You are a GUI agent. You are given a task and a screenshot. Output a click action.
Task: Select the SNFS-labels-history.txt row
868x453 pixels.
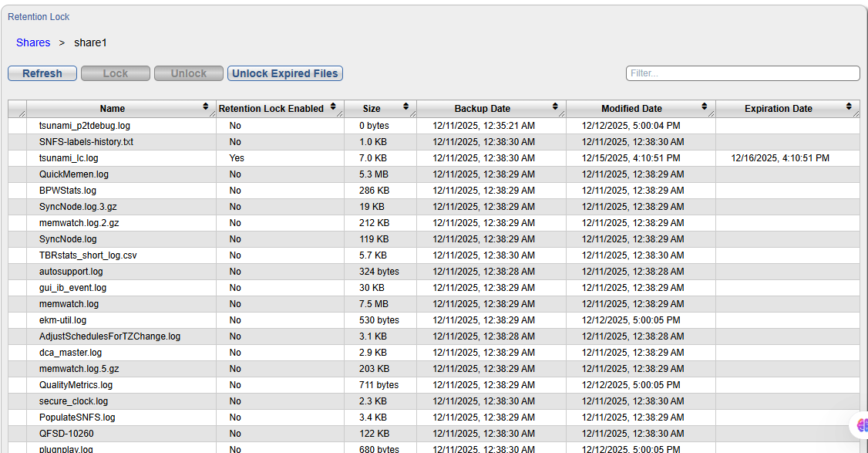pyautogui.click(x=86, y=142)
